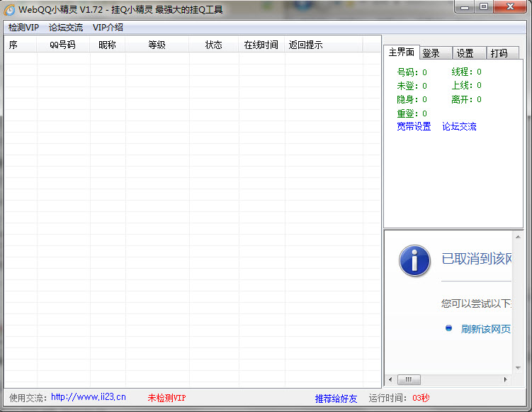Click the 未检测VIP status text
Image resolution: width=532 pixels, height=412 pixels.
[166, 399]
